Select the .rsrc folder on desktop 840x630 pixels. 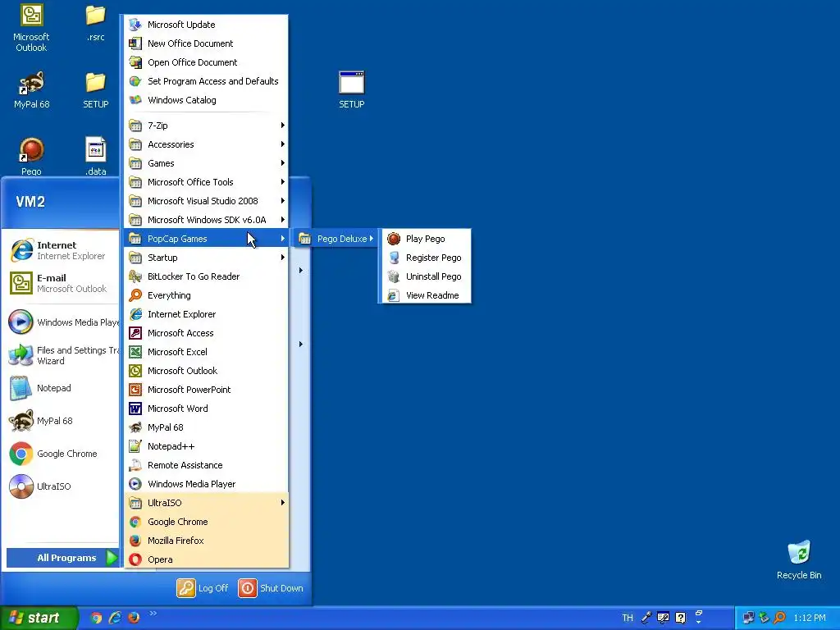coord(95,23)
